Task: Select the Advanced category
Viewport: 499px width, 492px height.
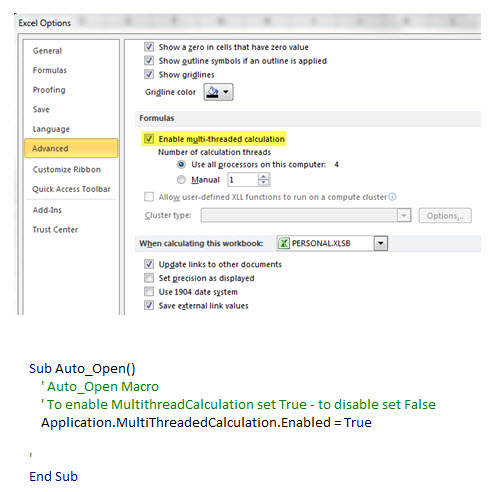Action: coord(71,148)
